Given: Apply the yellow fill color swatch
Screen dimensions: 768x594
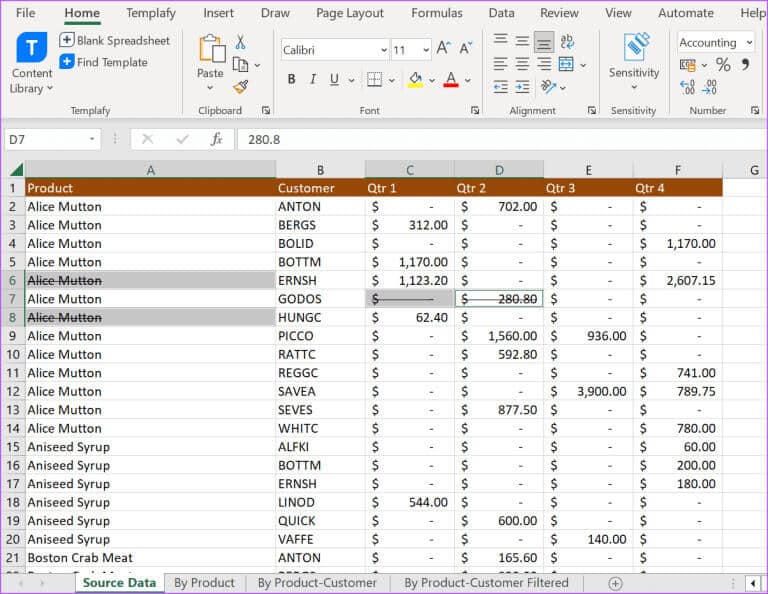Looking at the screenshot, I should 415,80.
